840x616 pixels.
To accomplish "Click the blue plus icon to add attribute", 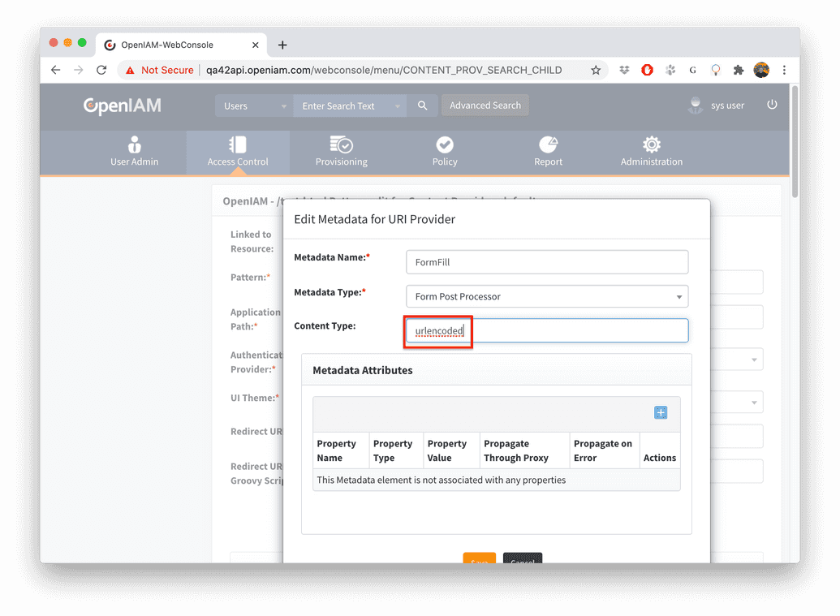I will [x=661, y=413].
